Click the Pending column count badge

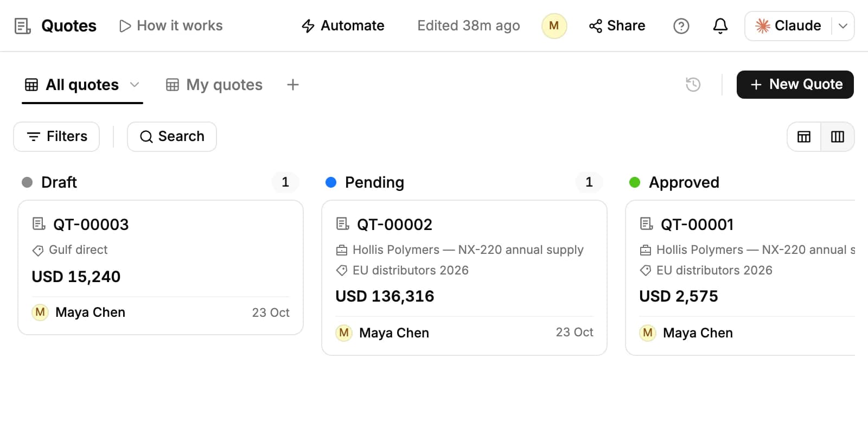(x=589, y=182)
